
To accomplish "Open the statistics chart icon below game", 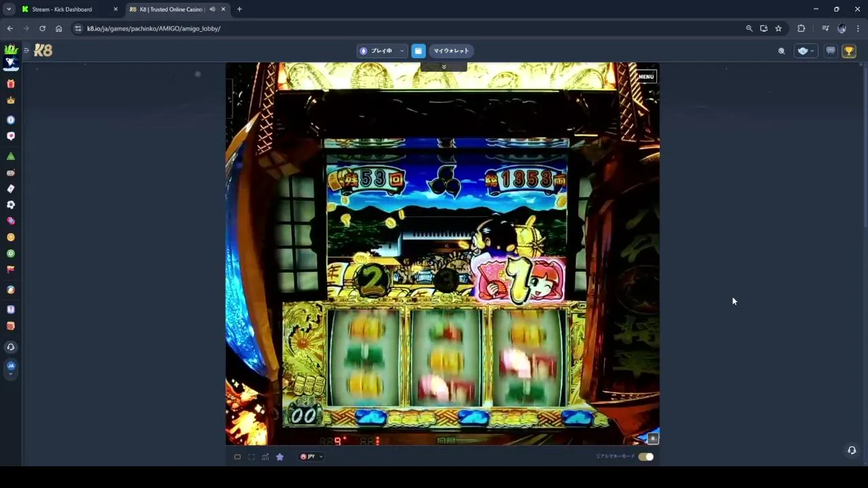I will (265, 457).
